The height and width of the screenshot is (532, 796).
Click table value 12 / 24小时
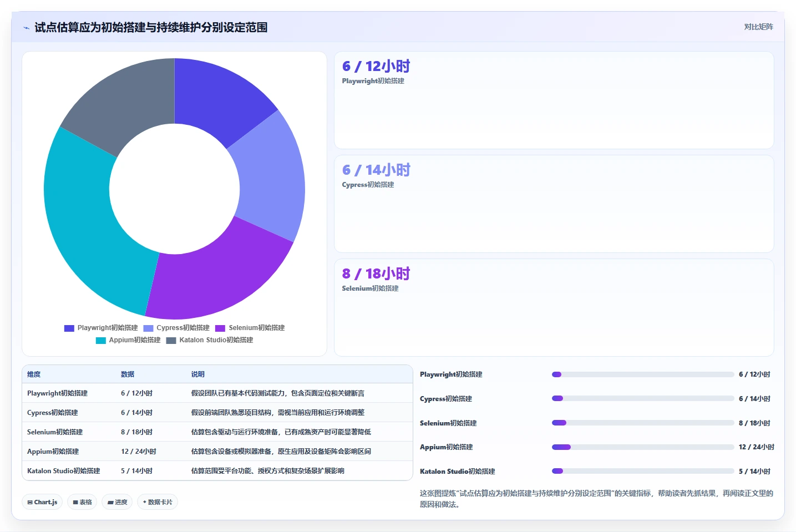139,452
